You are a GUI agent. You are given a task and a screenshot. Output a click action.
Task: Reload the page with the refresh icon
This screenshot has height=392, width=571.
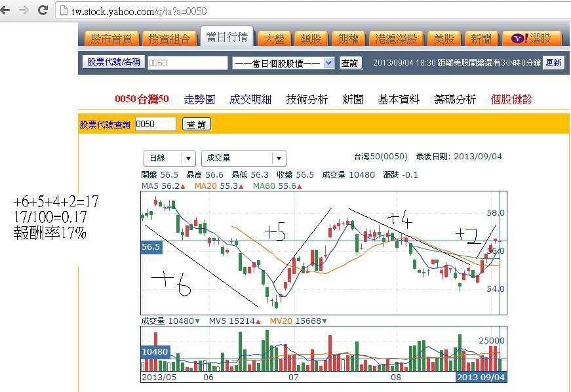tap(43, 10)
